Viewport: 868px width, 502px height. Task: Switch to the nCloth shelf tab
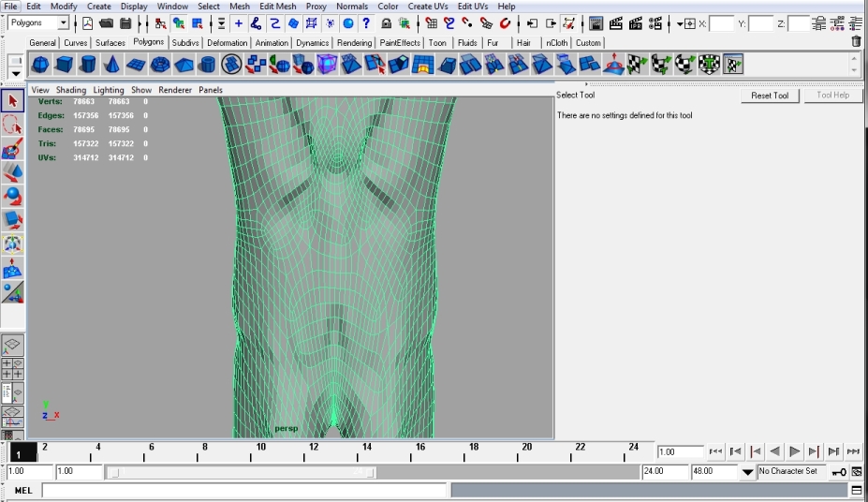click(556, 43)
